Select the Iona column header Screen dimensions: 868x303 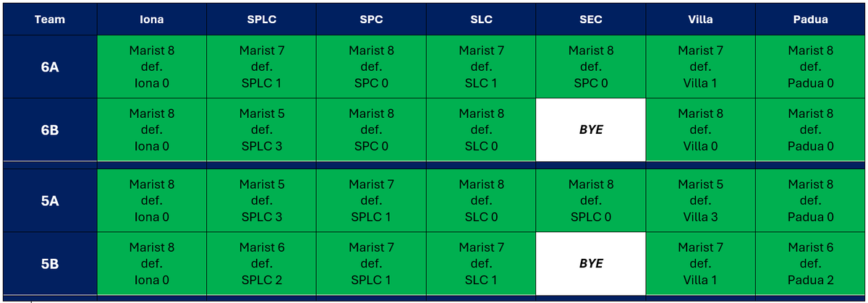click(x=152, y=20)
